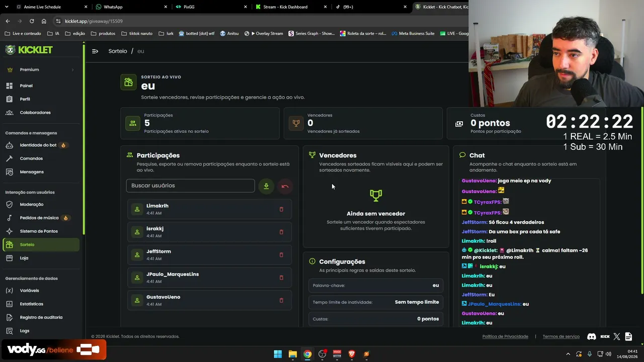The height and width of the screenshot is (362, 644).
Task: Delete israkkj's giveaway entry
Action: (x=281, y=232)
